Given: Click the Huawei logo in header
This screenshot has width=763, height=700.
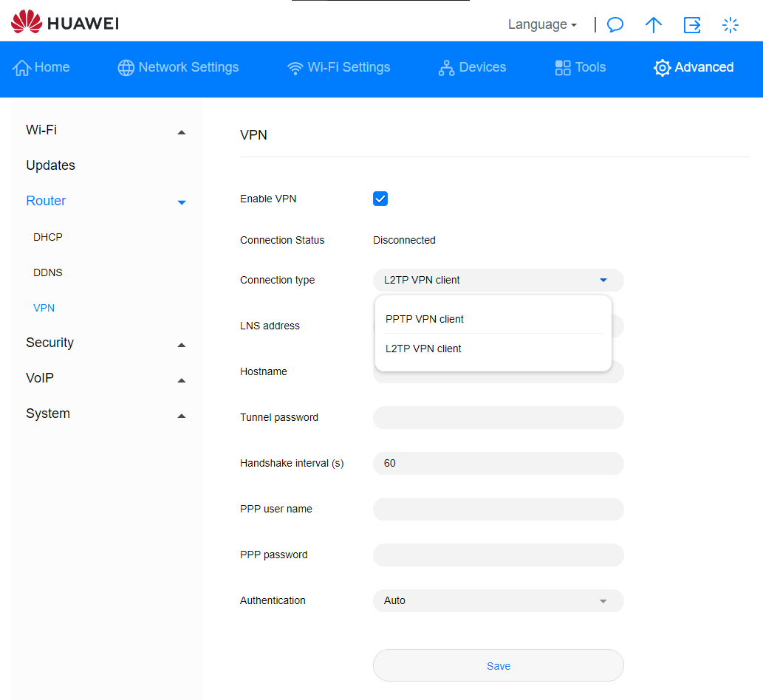Looking at the screenshot, I should pos(64,23).
